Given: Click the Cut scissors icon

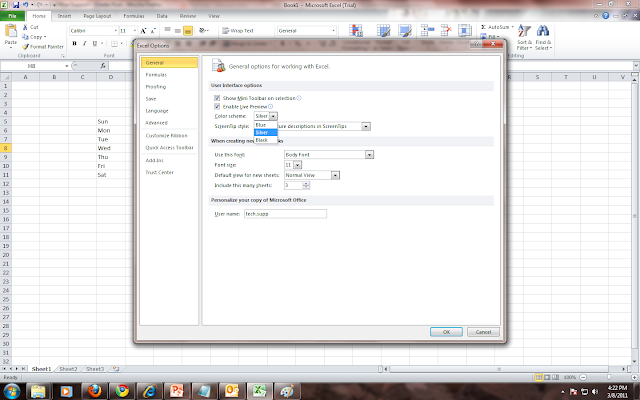Looking at the screenshot, I should point(25,27).
